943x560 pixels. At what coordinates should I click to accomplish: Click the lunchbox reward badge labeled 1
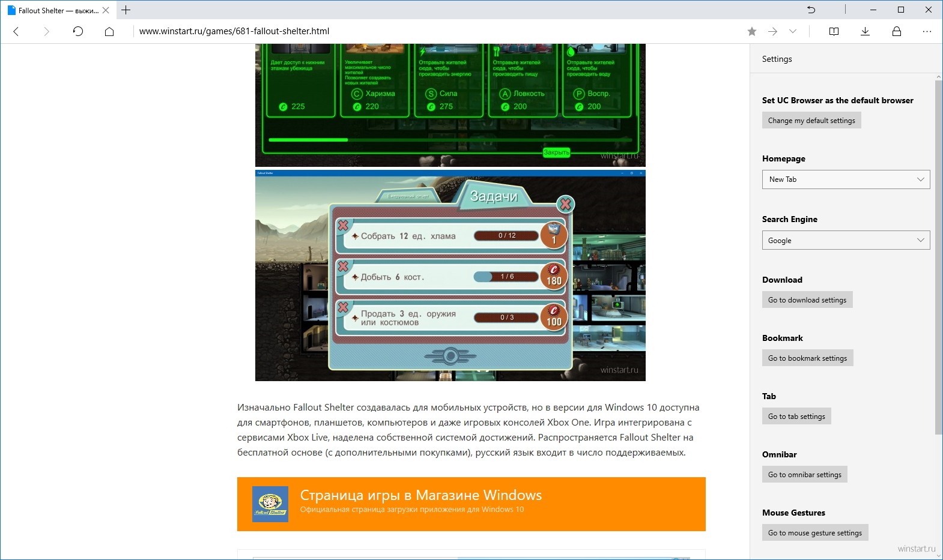554,235
